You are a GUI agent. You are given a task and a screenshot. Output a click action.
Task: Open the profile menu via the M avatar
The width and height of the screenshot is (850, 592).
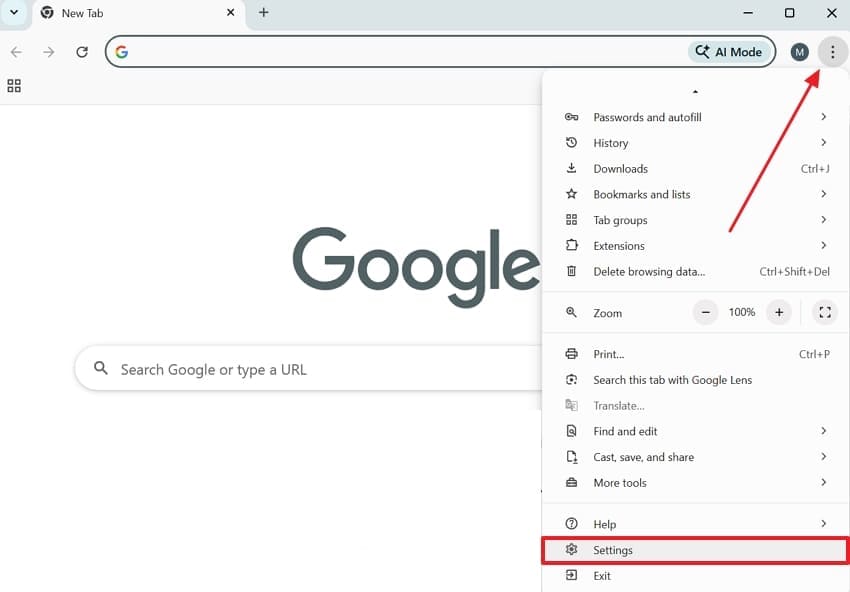pos(799,51)
